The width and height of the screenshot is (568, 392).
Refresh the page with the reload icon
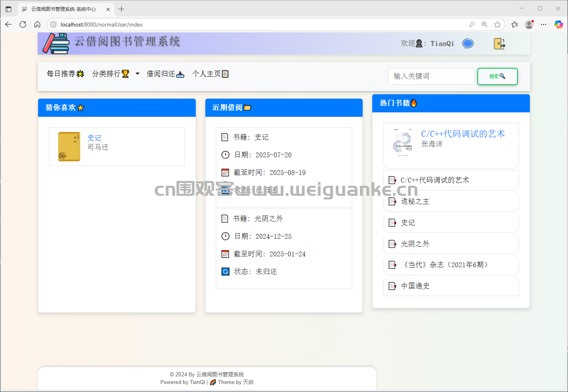[23, 24]
